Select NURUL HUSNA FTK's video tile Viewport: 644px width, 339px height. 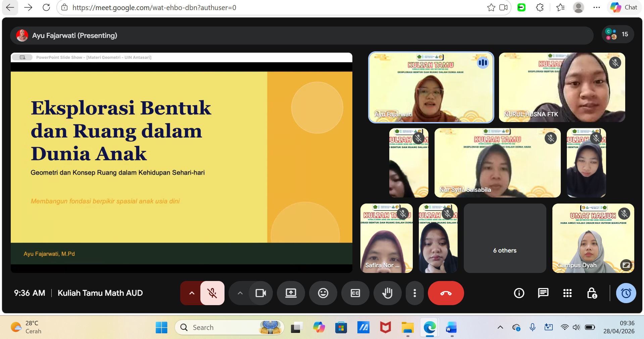click(x=562, y=87)
